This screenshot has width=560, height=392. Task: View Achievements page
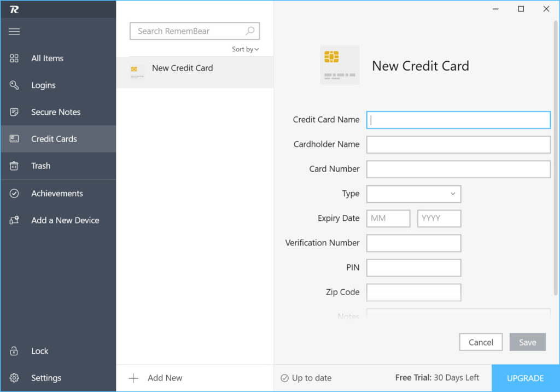[58, 194]
